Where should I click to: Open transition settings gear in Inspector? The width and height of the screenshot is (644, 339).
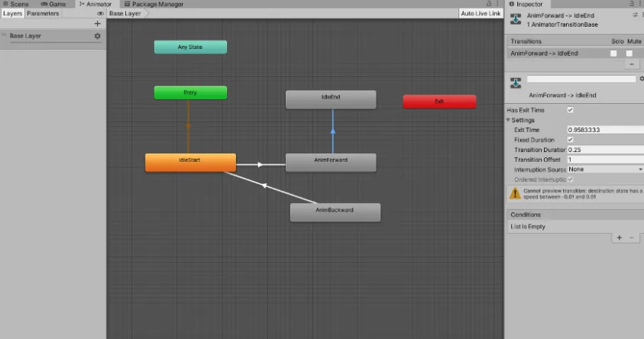coord(641,79)
